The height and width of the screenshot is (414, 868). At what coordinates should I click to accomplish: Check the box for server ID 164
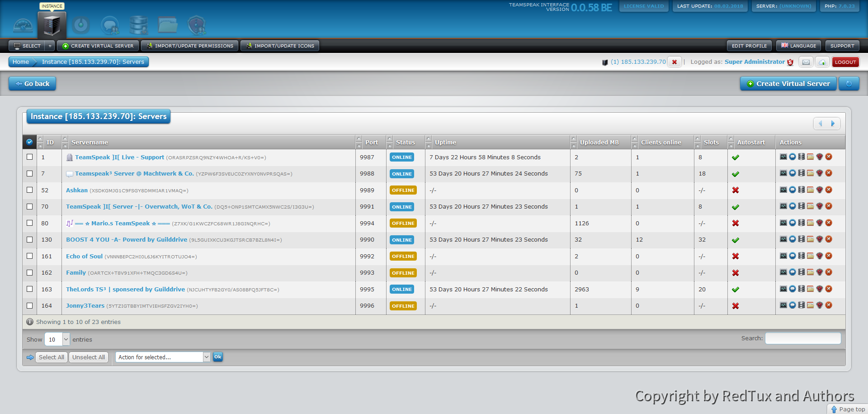(x=29, y=305)
